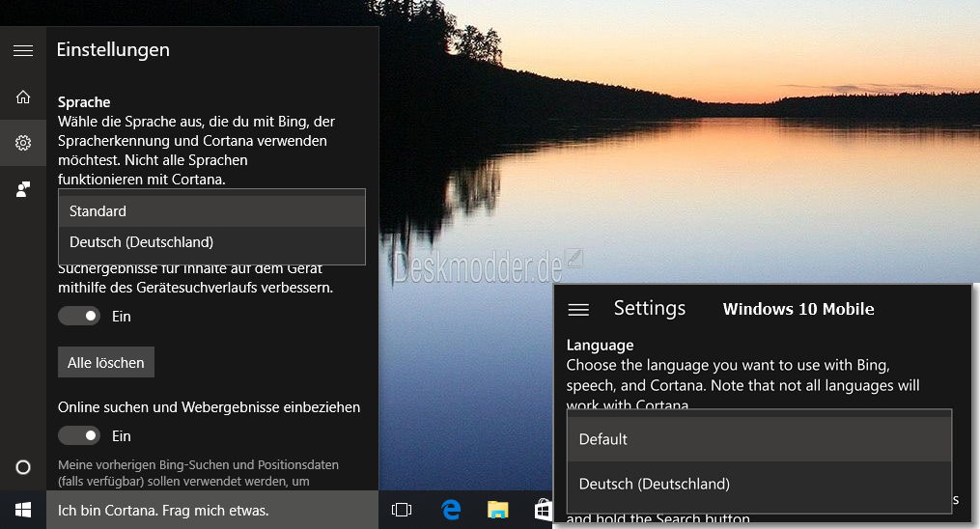Open the Cortana hamburger menu in Einstellungen panel
The height and width of the screenshot is (529, 980).
(23, 50)
